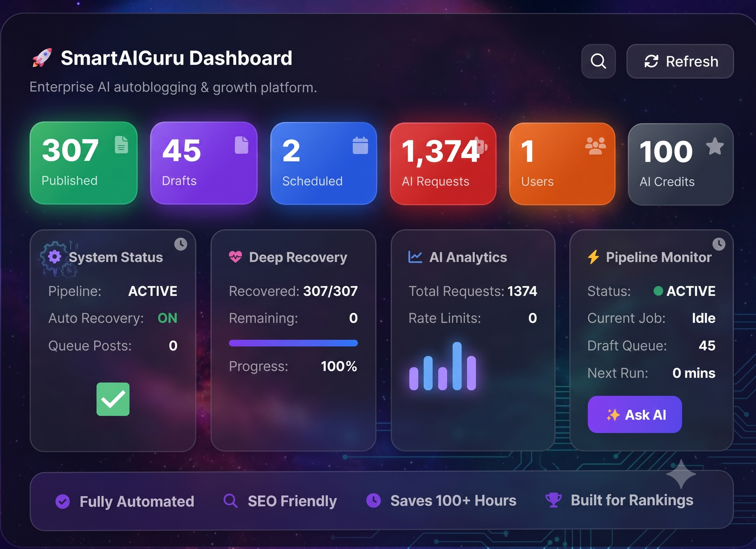Click the Current Job Idle value
This screenshot has width=756, height=549.
(x=704, y=318)
